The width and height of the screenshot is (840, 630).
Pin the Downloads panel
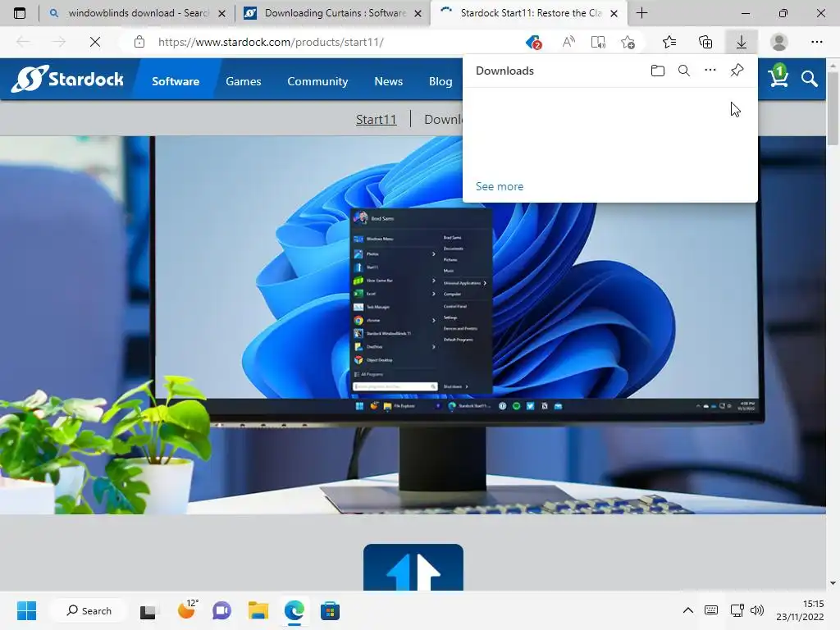tap(737, 71)
